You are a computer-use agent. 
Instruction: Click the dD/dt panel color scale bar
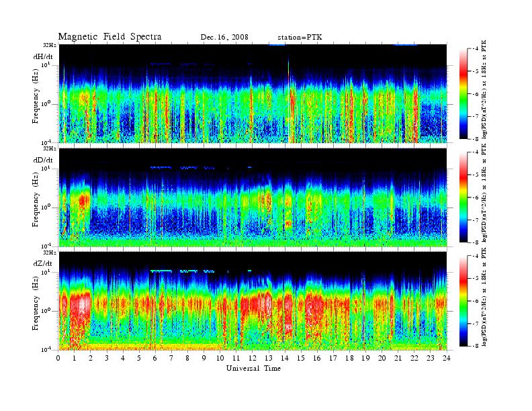[x=463, y=197]
